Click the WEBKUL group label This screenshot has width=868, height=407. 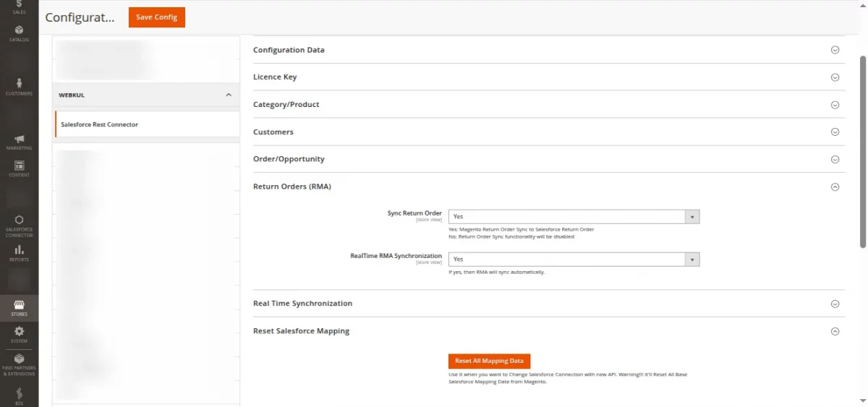click(72, 95)
